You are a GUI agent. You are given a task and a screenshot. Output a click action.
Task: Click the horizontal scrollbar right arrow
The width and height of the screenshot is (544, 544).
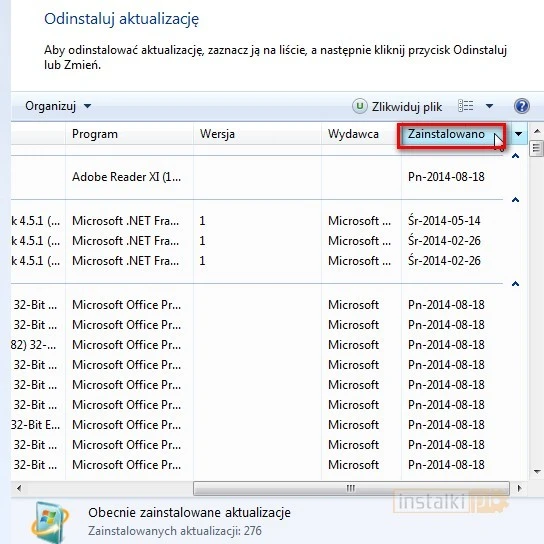[519, 488]
